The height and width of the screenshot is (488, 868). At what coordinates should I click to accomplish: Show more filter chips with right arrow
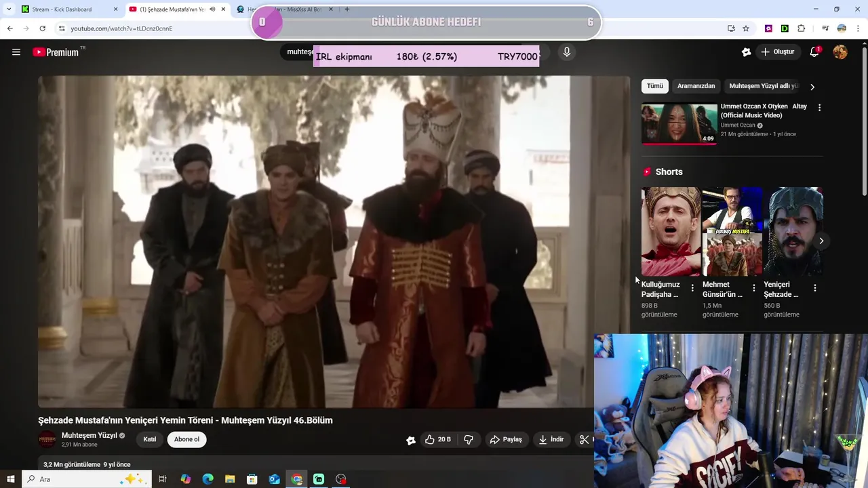[x=812, y=87]
